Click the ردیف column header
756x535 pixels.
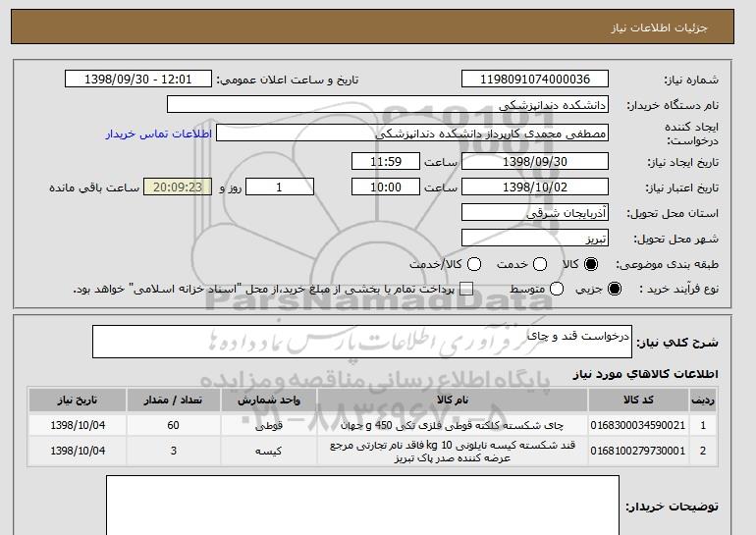(703, 401)
